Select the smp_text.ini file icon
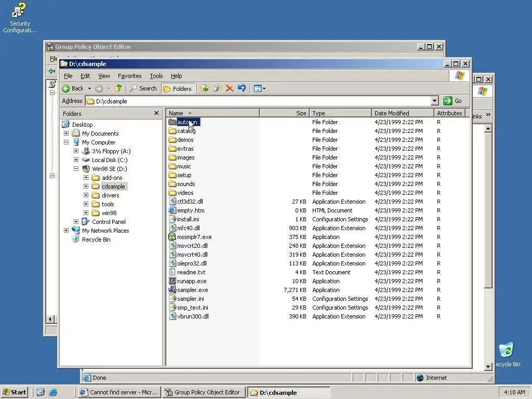Viewport: 532px width, 399px height. 172,308
